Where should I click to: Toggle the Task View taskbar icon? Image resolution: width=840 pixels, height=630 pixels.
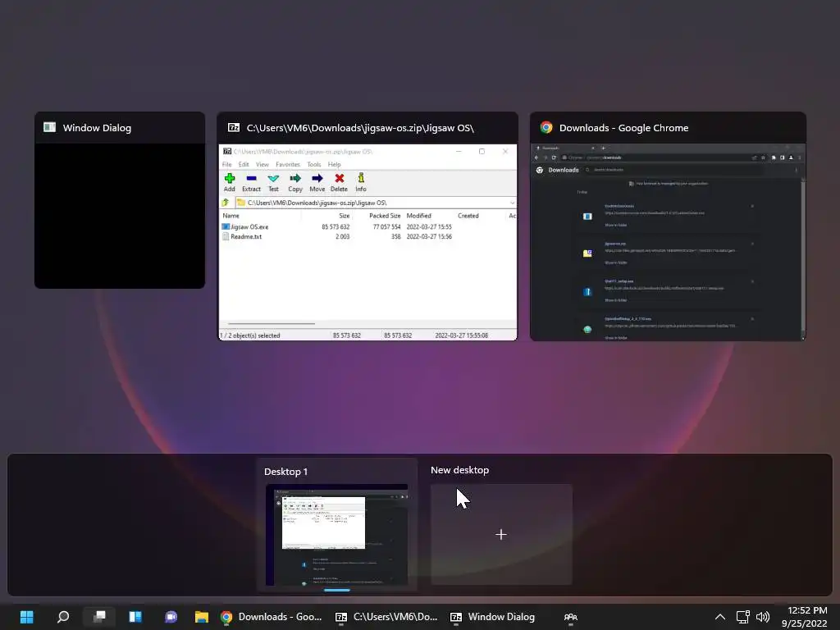click(x=99, y=617)
